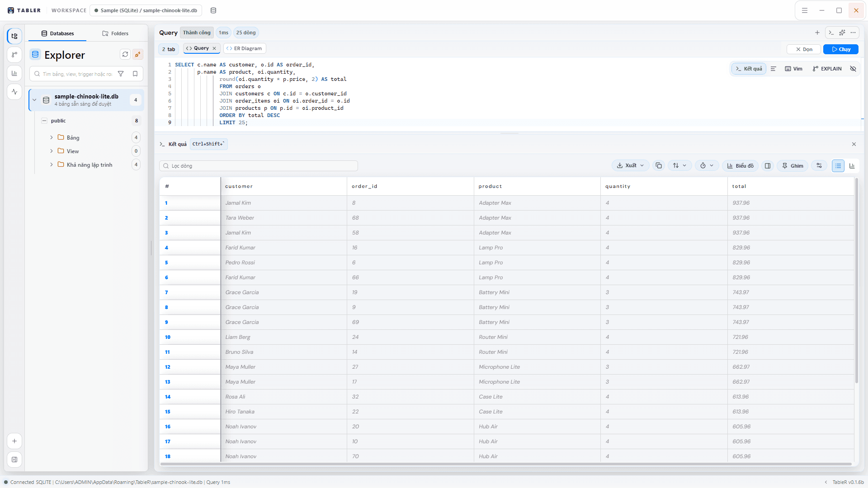Collapse the sample-chinook-lite.db connection
The height and width of the screenshot is (488, 868).
[x=34, y=100]
